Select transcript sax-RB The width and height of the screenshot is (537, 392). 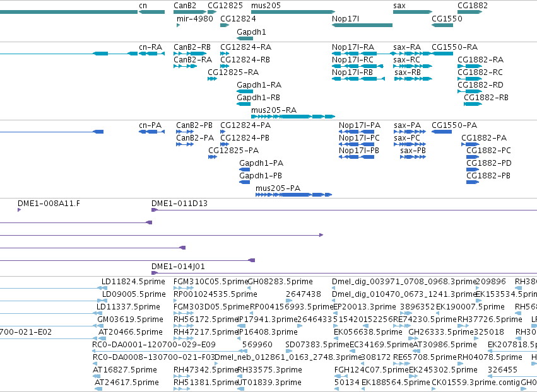point(413,79)
